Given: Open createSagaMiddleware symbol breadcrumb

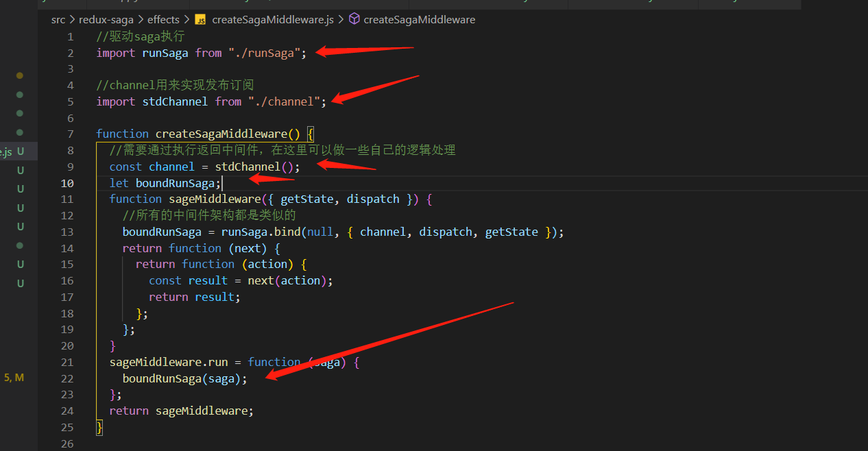Looking at the screenshot, I should point(419,19).
